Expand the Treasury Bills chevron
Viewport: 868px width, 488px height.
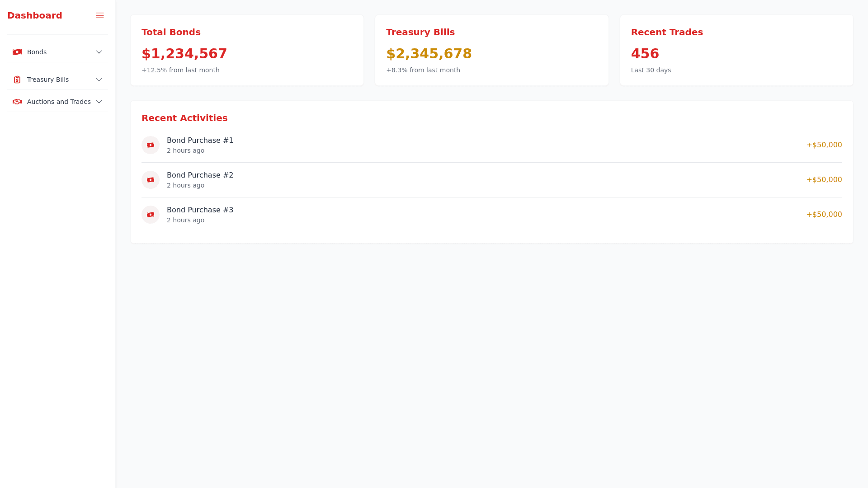[x=99, y=80]
